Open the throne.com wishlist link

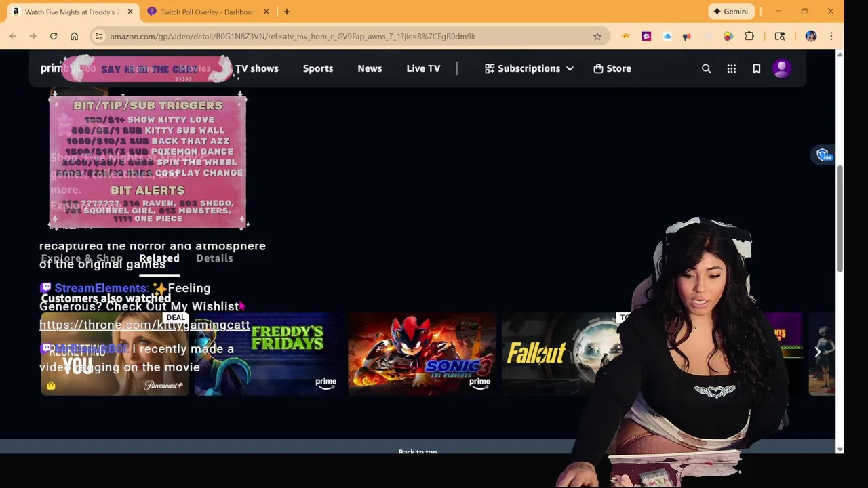pyautogui.click(x=144, y=325)
